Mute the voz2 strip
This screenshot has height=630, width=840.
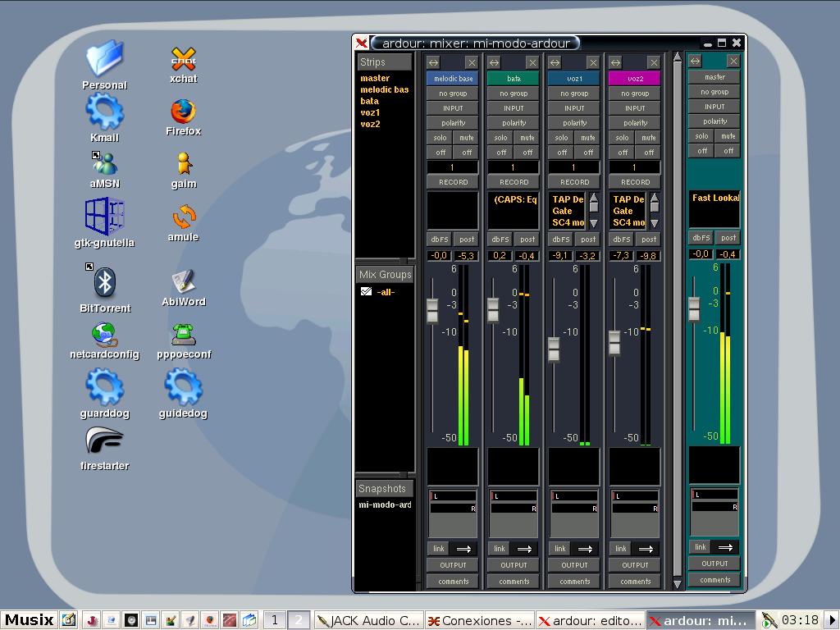click(x=649, y=138)
